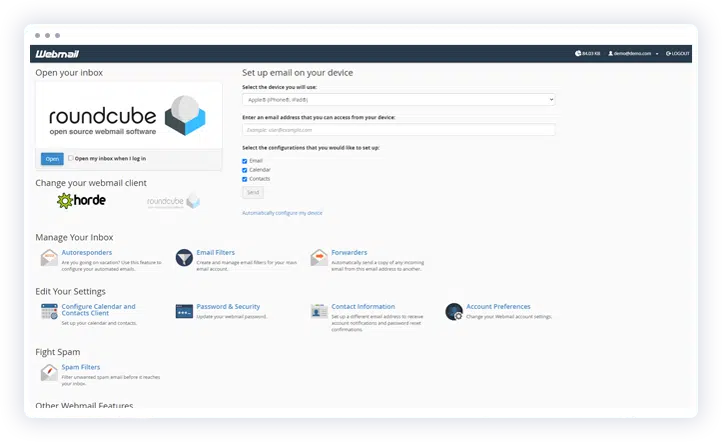This screenshot has height=442, width=722.
Task: Enable 'Open my inbox when I log in'
Action: pos(71,158)
